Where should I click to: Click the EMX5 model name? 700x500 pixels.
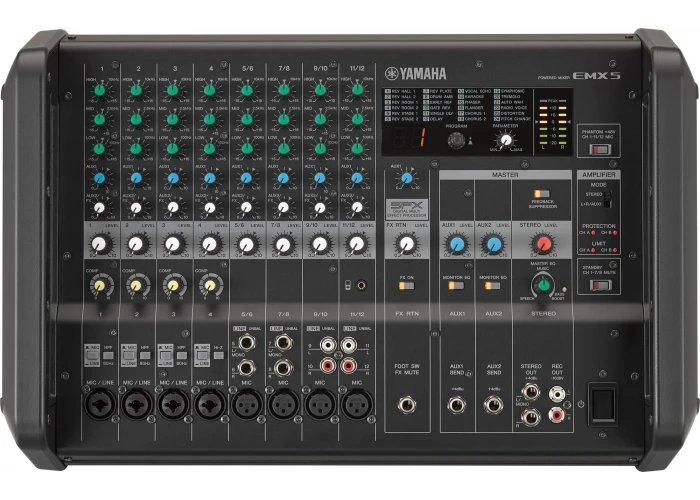(596, 75)
